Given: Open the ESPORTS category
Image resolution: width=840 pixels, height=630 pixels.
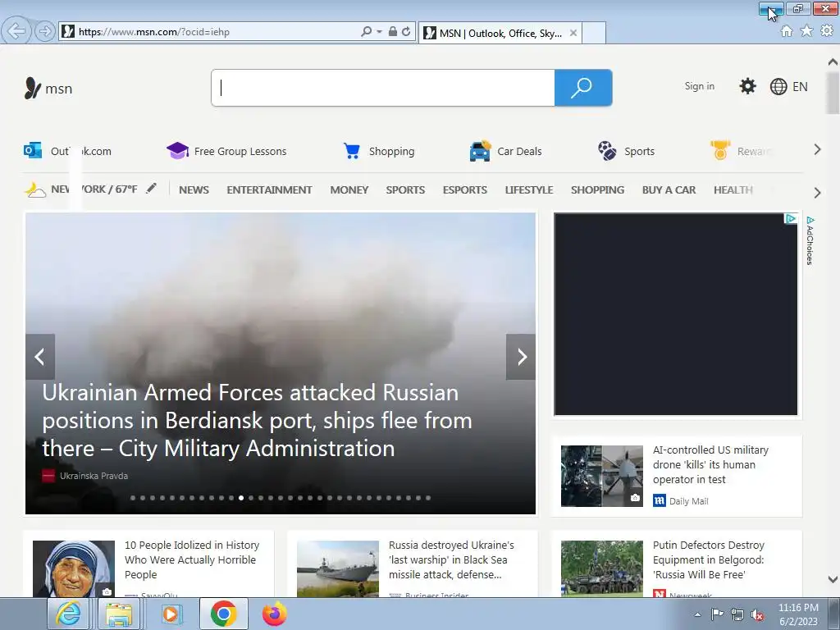Looking at the screenshot, I should (x=465, y=189).
